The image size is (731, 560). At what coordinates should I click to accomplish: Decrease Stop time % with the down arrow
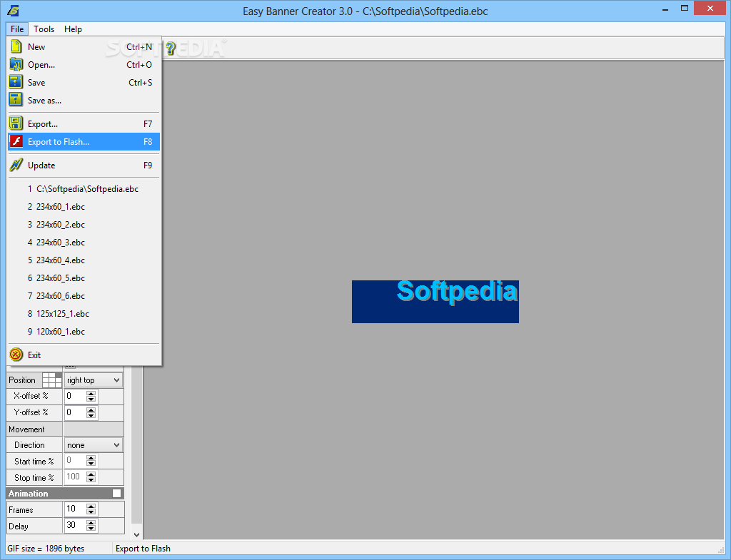point(91,480)
